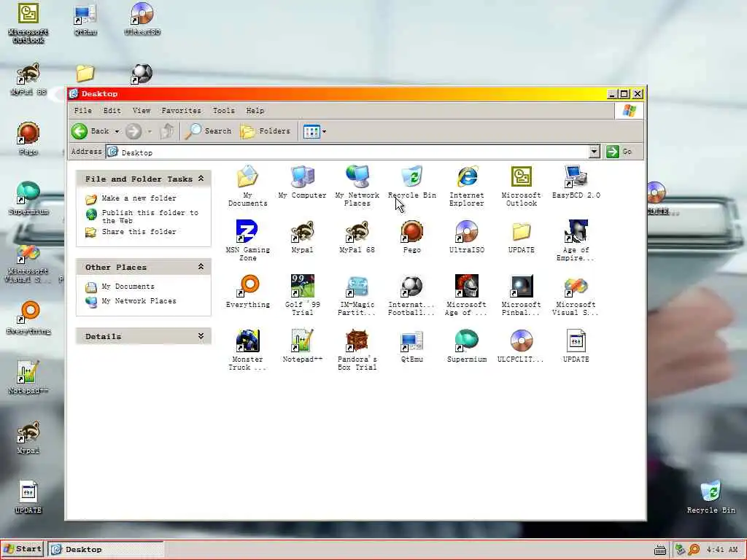Select QtEmu icon on wallpaper desktop
This screenshot has width=747, height=560.
pos(85,19)
